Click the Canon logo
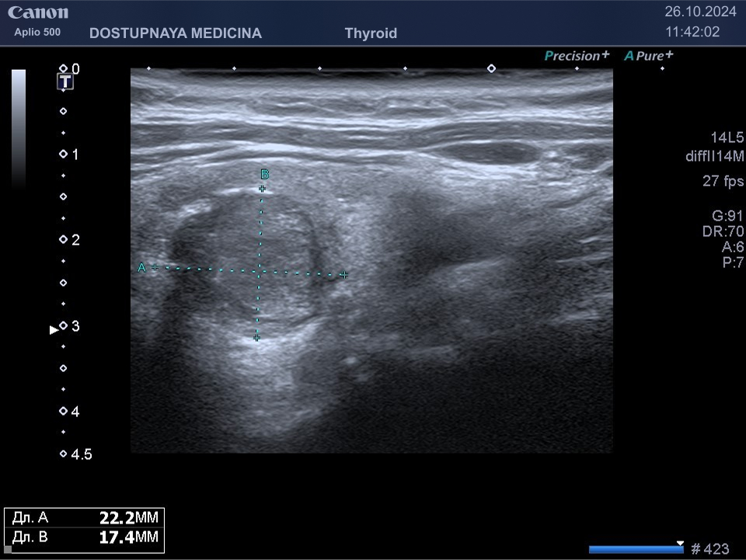 pos(38,12)
